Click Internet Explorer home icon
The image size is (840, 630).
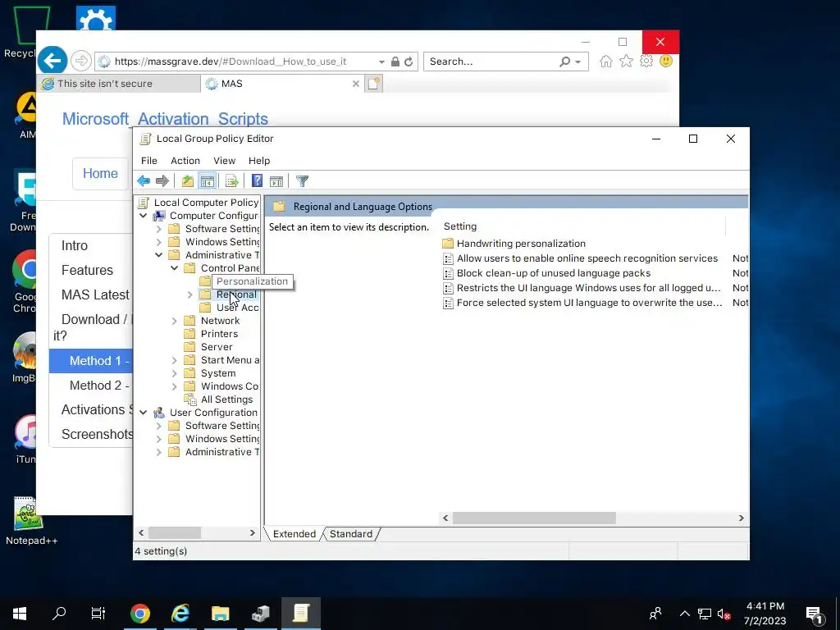tap(606, 62)
